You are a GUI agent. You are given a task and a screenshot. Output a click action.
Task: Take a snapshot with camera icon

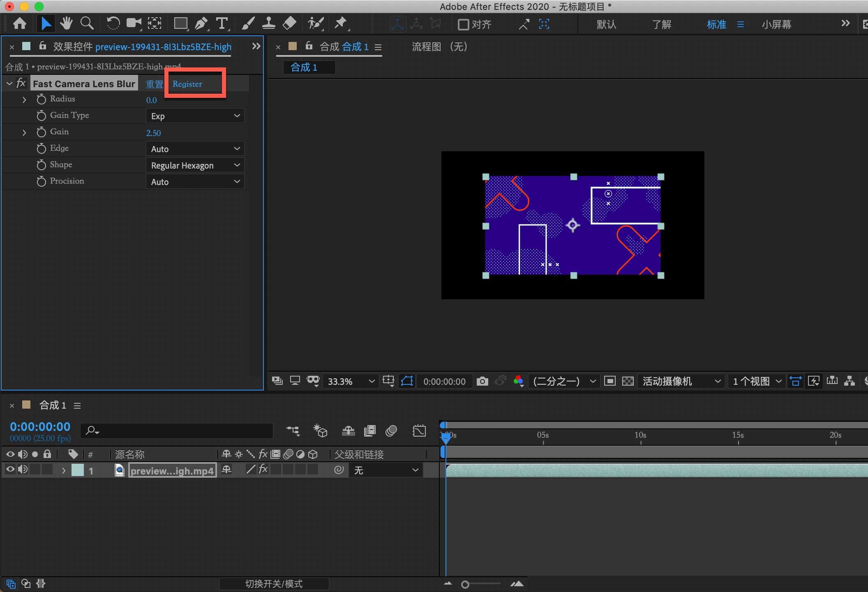click(x=482, y=381)
